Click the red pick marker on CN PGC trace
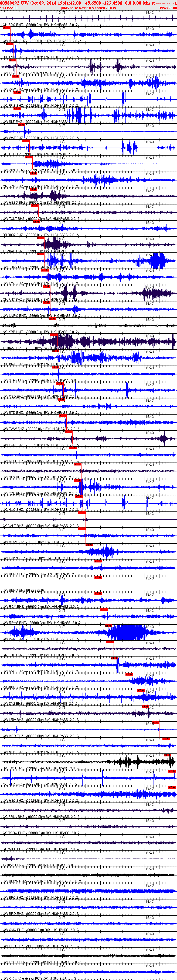This screenshot has width=177, height=980. tap(6, 28)
